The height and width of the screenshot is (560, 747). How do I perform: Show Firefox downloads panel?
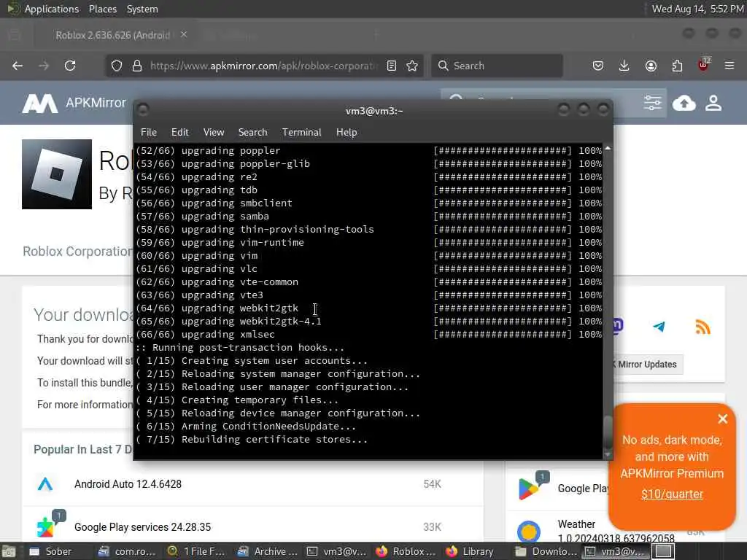click(x=624, y=66)
